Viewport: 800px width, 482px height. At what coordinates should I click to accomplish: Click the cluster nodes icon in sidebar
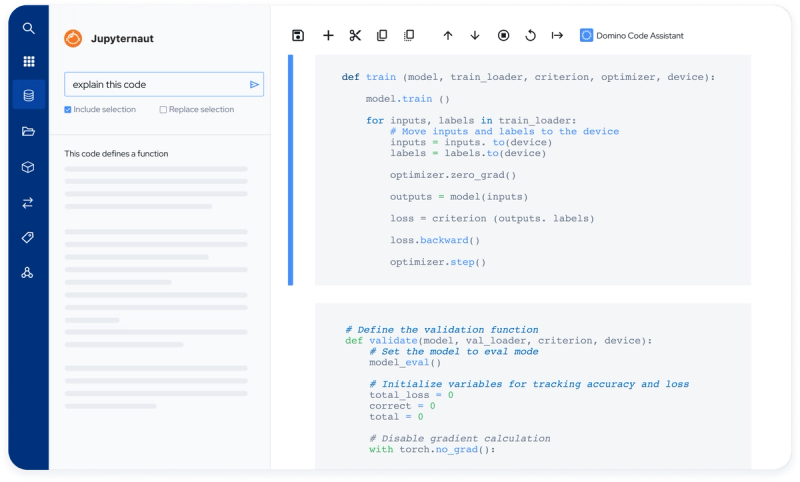[28, 273]
